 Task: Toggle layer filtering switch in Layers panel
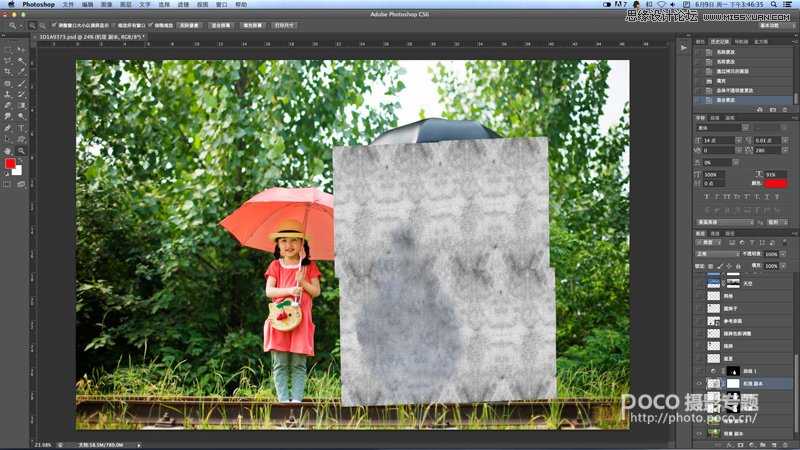[784, 243]
